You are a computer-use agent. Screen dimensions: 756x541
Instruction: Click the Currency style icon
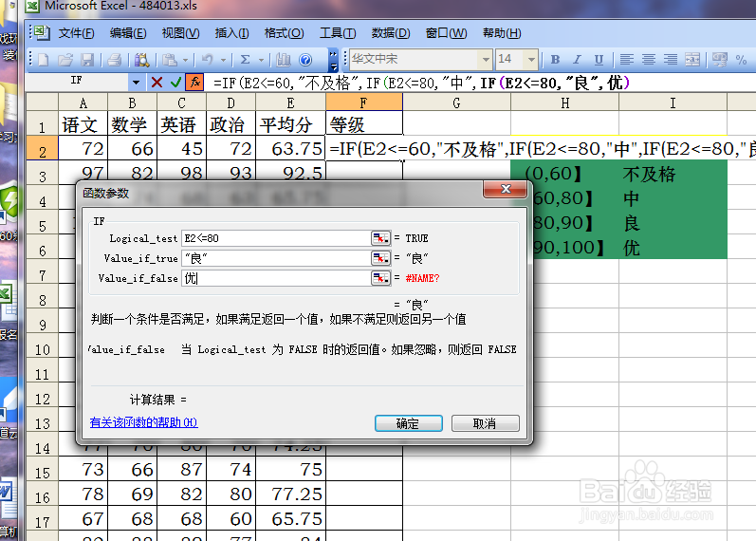tap(720, 60)
